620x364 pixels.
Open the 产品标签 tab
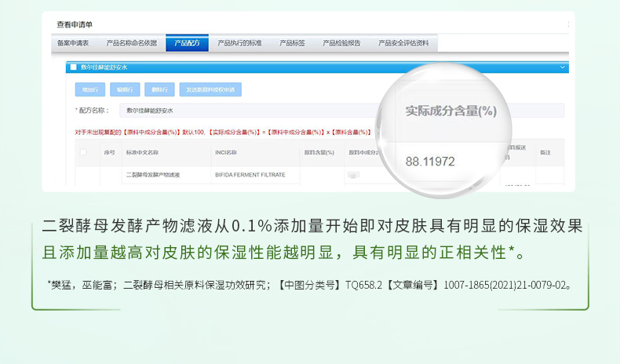tap(292, 43)
